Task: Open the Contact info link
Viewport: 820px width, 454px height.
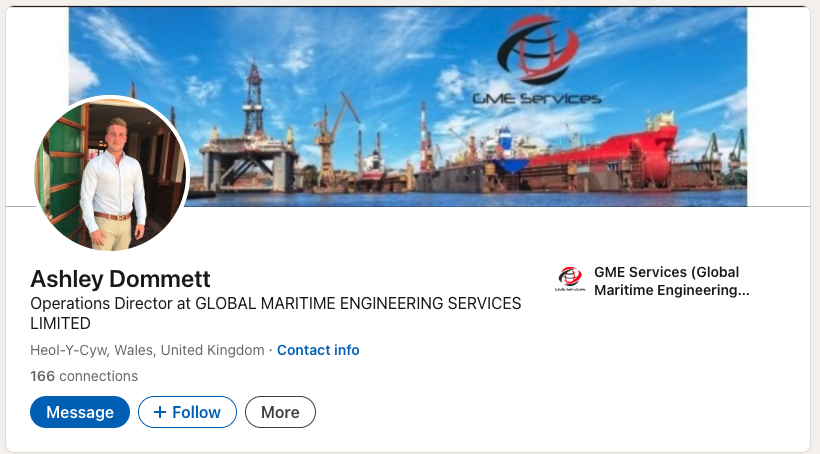Action: pyautogui.click(x=318, y=350)
